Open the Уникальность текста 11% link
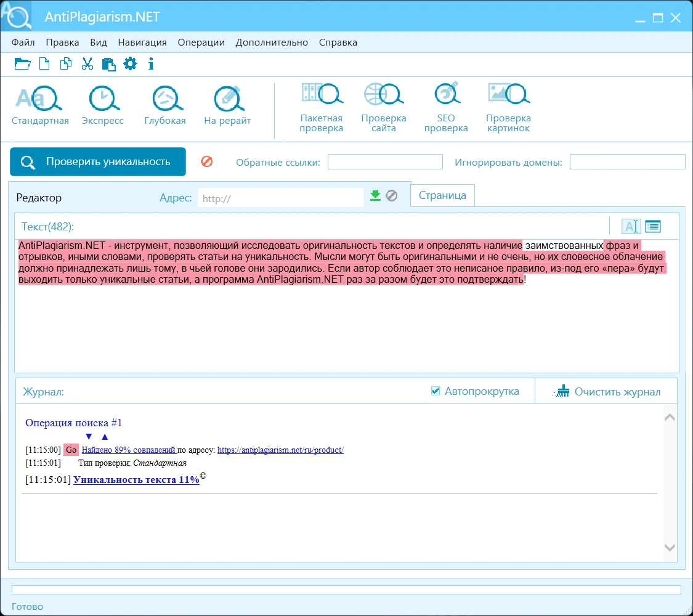Screen dimensions: 693x616 [x=136, y=479]
